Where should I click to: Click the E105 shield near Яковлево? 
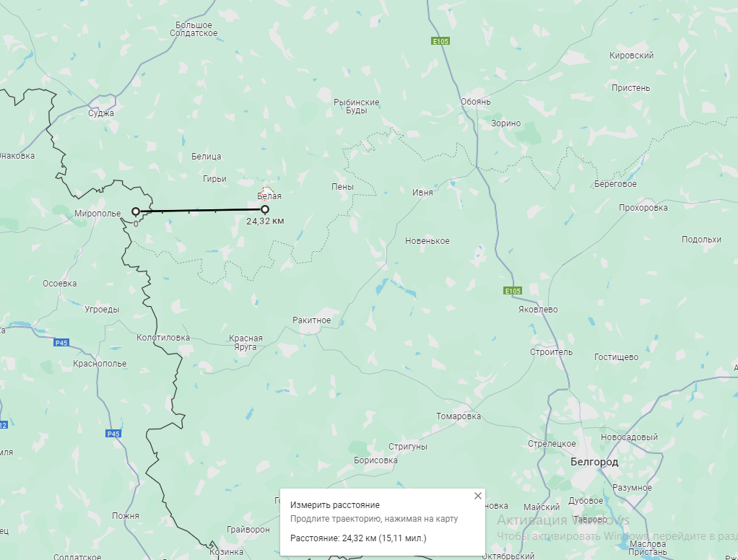pyautogui.click(x=513, y=291)
